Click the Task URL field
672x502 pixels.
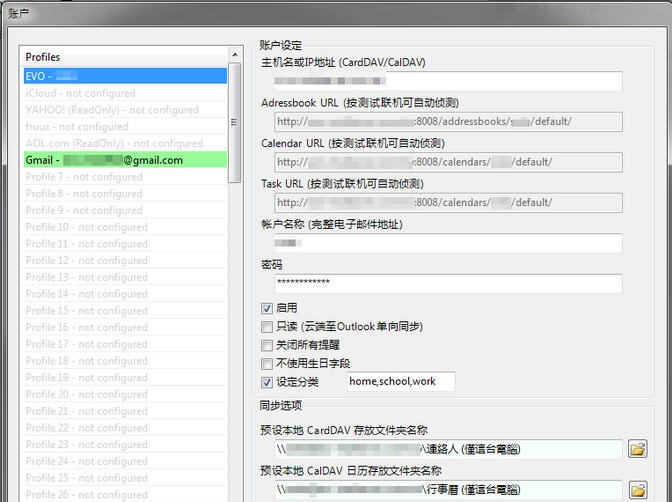tap(448, 202)
